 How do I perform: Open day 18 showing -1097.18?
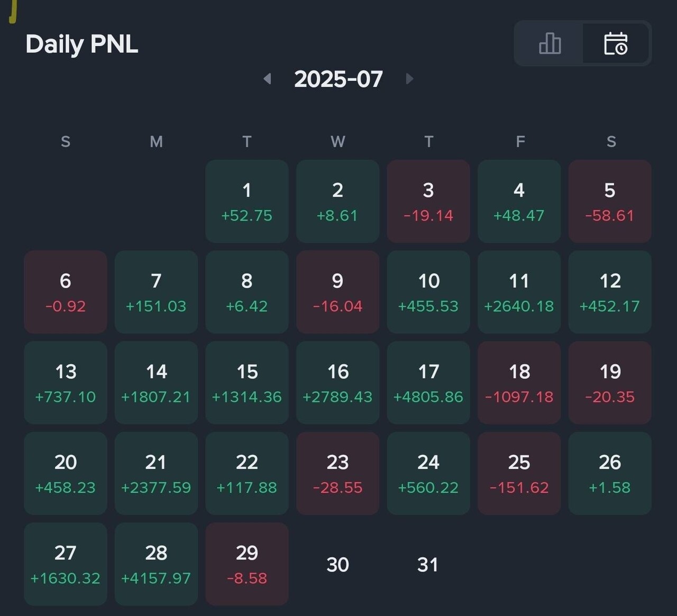coord(519,382)
